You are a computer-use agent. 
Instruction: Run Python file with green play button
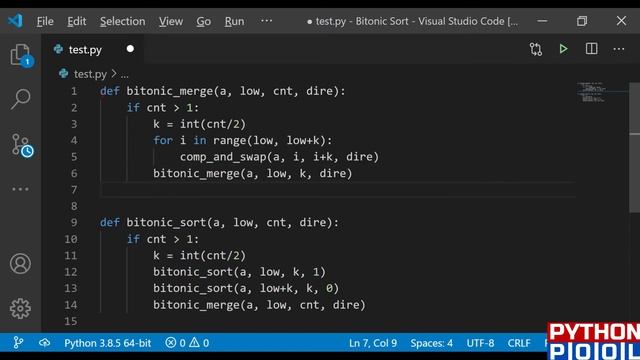point(563,49)
